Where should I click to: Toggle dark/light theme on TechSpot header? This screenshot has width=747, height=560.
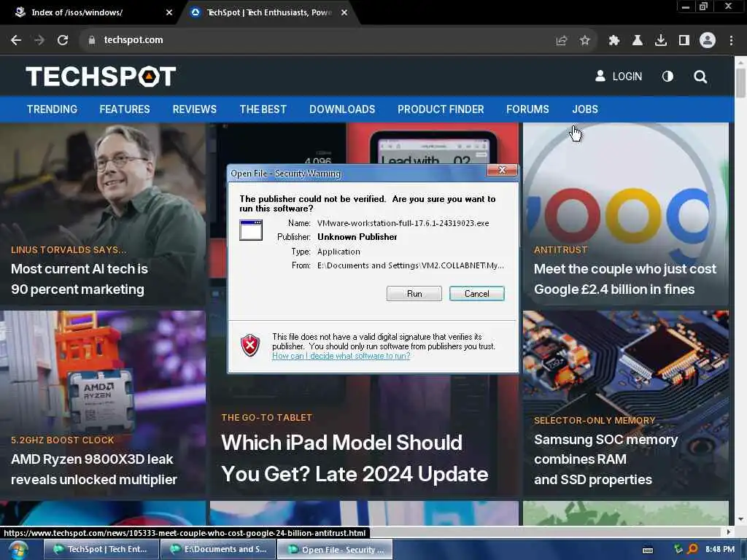tap(667, 77)
